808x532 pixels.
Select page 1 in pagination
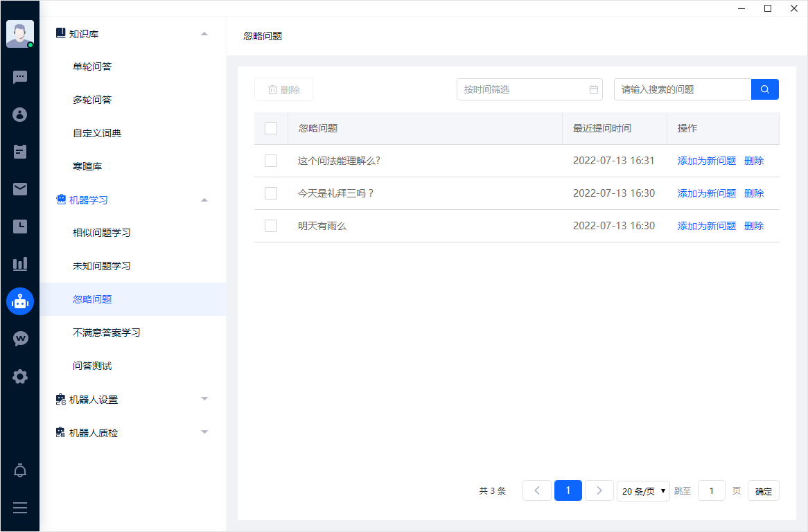click(568, 491)
